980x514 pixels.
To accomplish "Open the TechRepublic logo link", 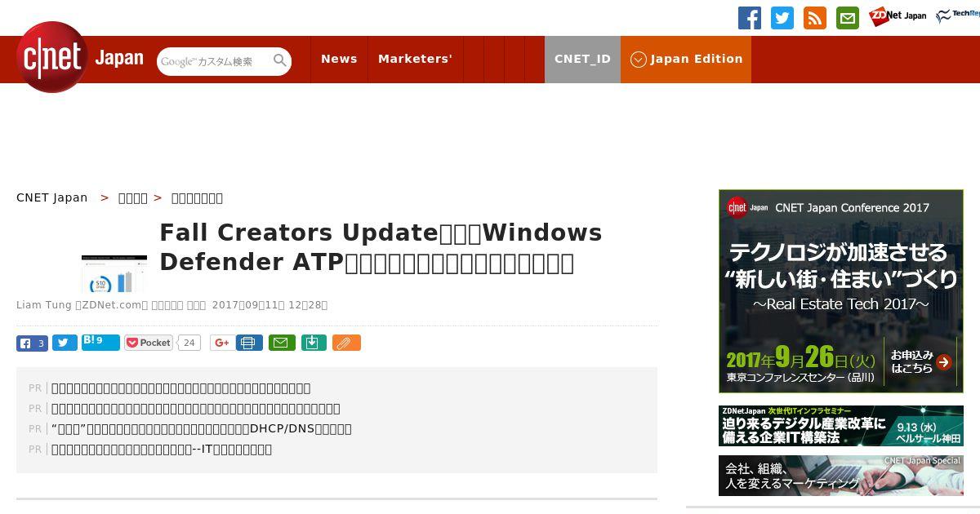I will [x=957, y=16].
